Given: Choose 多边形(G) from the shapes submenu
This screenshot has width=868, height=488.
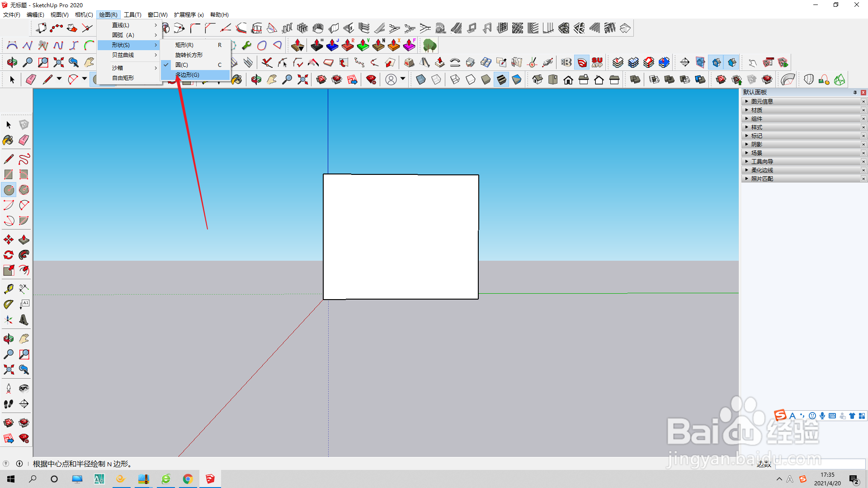Looking at the screenshot, I should [187, 75].
